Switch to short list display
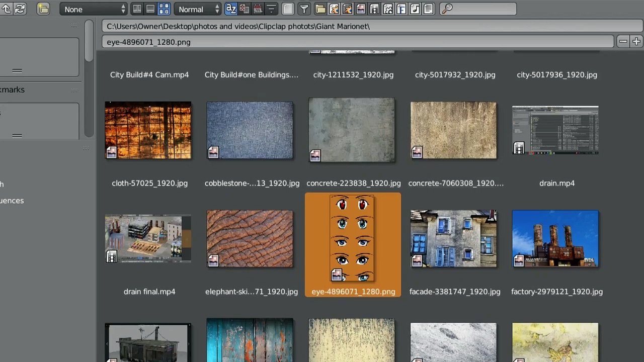 (x=137, y=9)
